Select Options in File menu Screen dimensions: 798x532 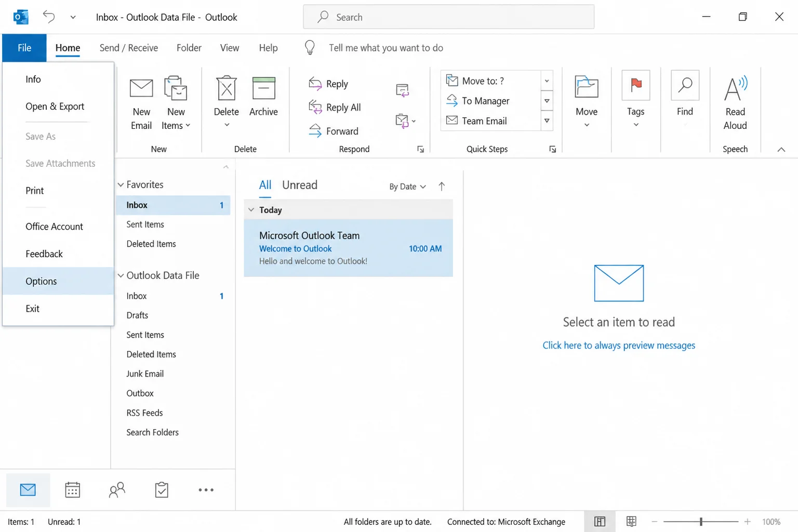(58, 281)
